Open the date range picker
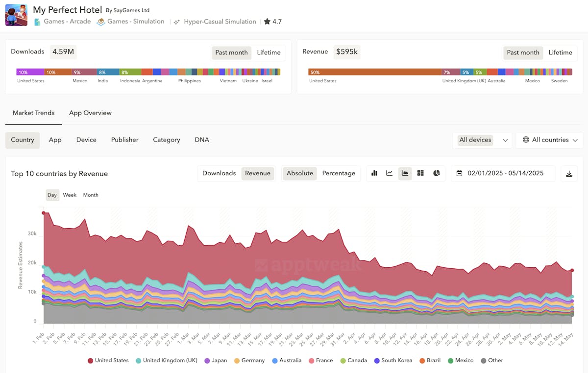This screenshot has width=588, height=373. [503, 173]
